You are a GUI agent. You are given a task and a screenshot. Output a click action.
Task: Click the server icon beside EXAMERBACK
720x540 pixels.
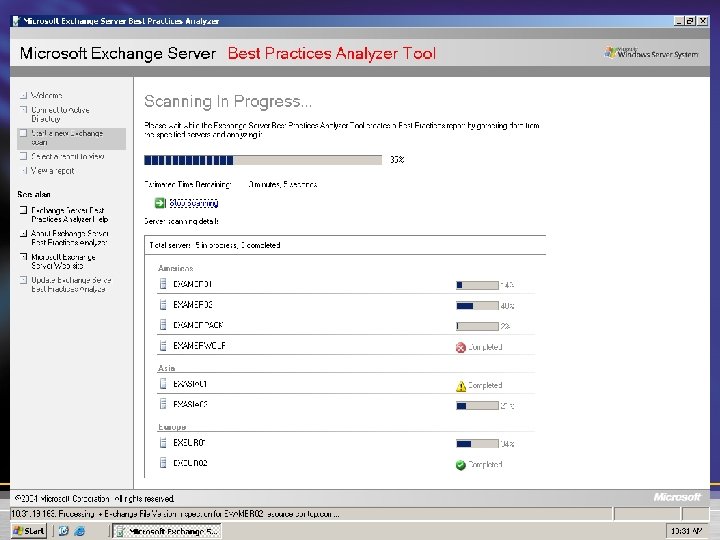(163, 325)
